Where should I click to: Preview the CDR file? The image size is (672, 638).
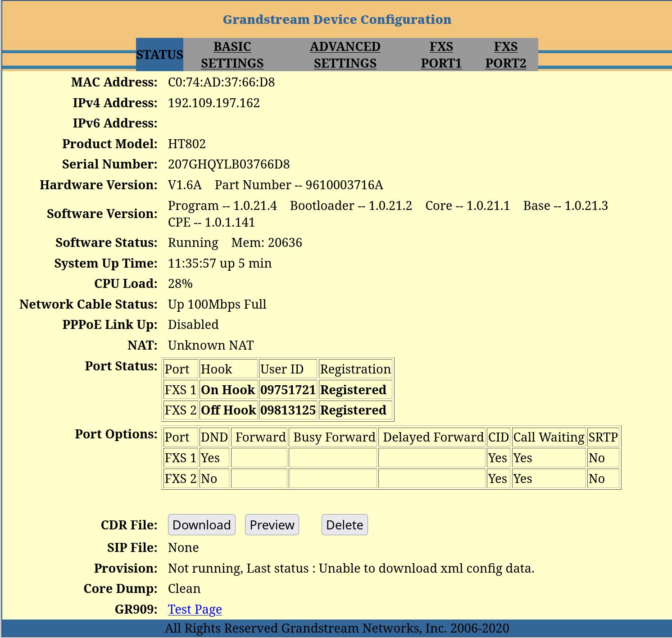pyautogui.click(x=272, y=525)
